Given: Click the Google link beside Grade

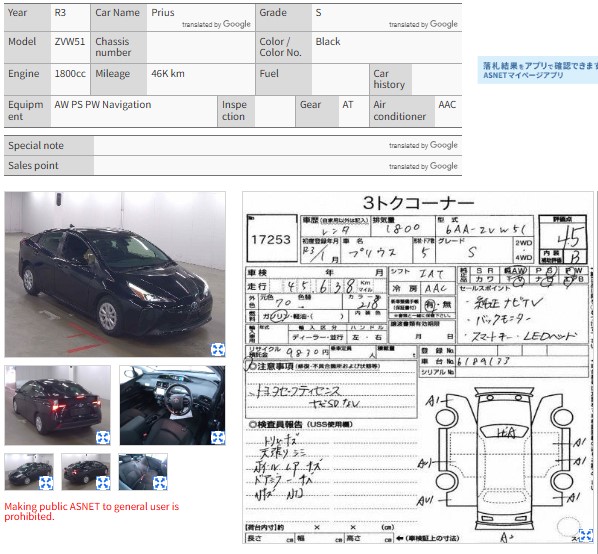Looking at the screenshot, I should [x=444, y=24].
